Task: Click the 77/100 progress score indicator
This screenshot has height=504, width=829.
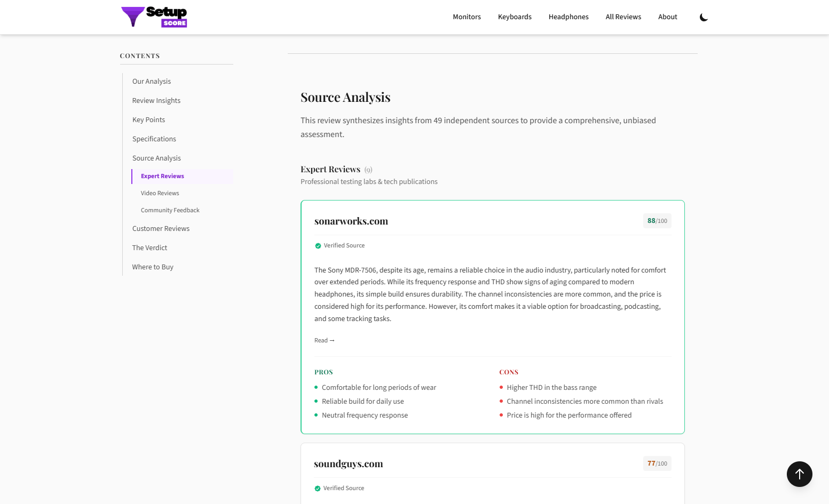Action: coord(657,463)
